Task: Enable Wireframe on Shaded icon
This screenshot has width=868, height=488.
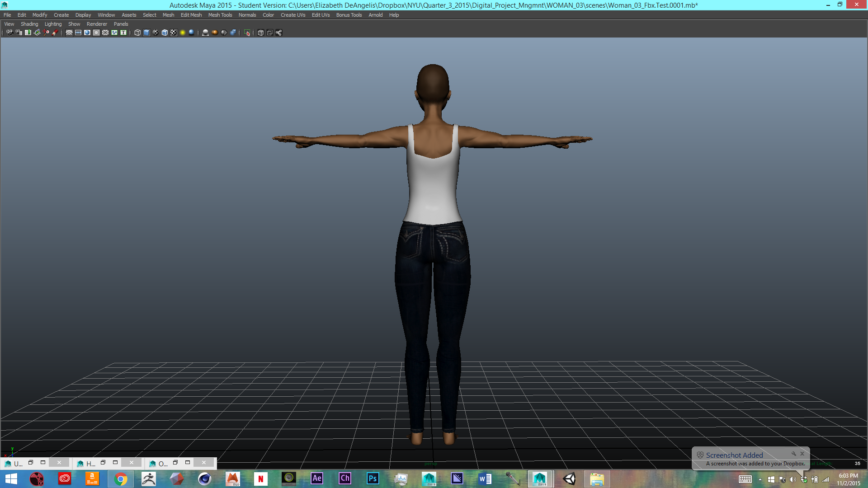Action: pyautogui.click(x=165, y=33)
